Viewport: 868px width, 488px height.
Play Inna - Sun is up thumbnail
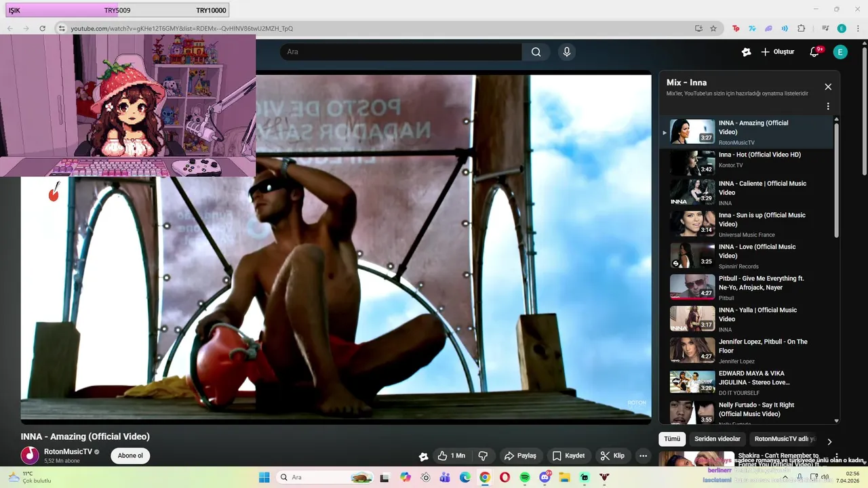(x=692, y=223)
